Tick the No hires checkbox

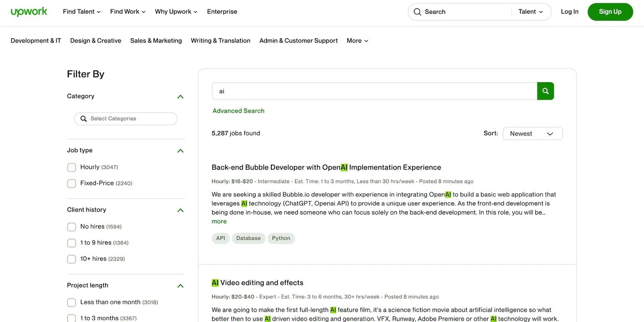point(72,227)
